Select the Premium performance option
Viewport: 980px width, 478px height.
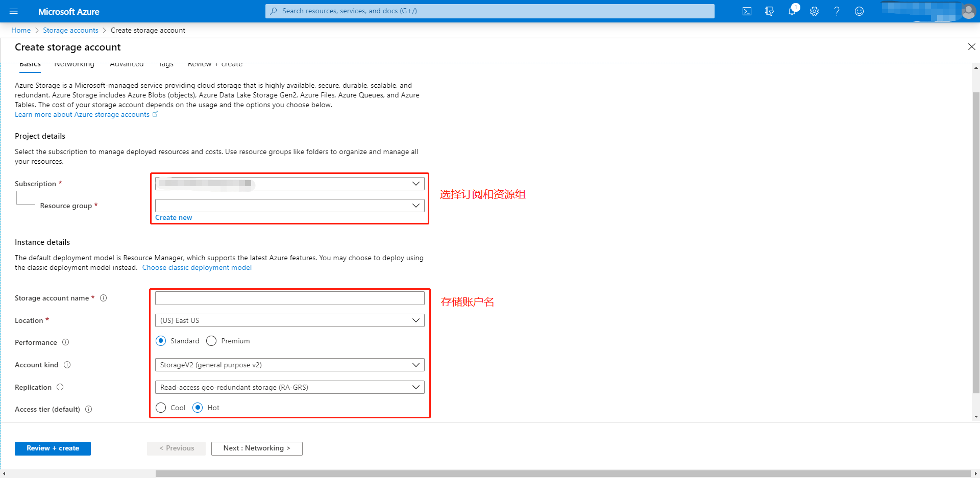pos(211,341)
